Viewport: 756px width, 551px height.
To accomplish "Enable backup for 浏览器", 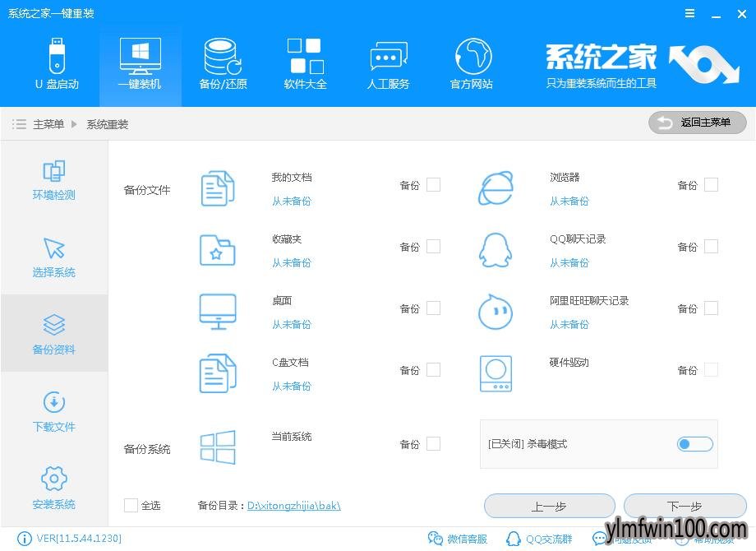I will pyautogui.click(x=711, y=185).
